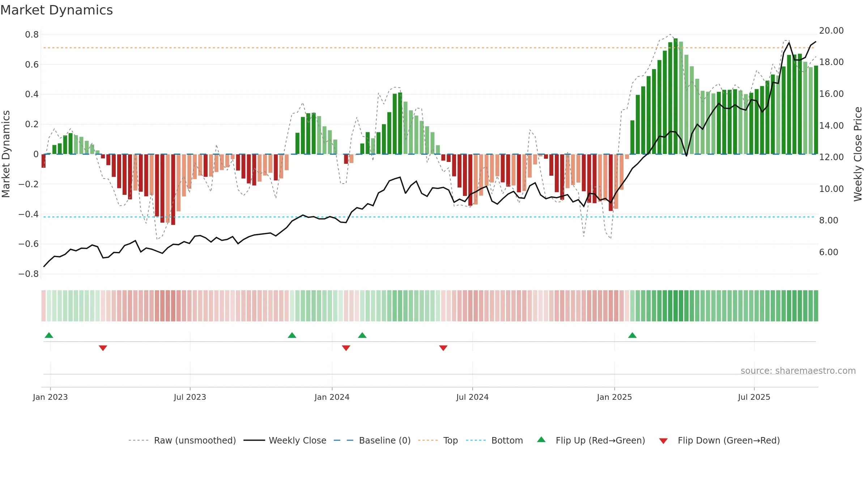
Task: Click the source: sharemaestro.com text
Action: (x=798, y=371)
